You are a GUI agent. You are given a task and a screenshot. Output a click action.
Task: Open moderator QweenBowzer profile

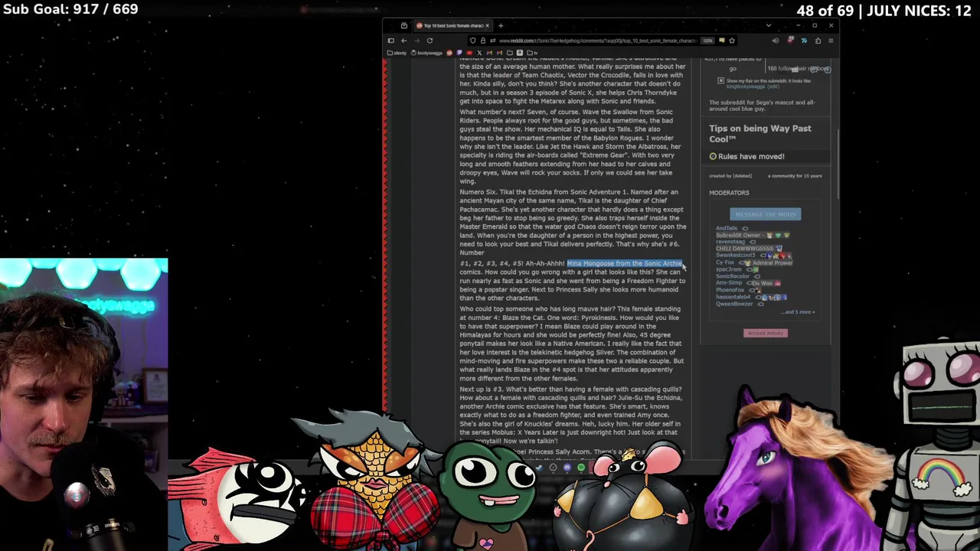click(x=734, y=304)
